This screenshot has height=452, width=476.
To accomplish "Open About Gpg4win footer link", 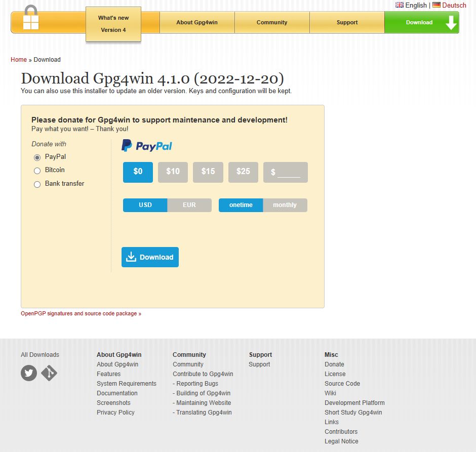I will [x=117, y=364].
